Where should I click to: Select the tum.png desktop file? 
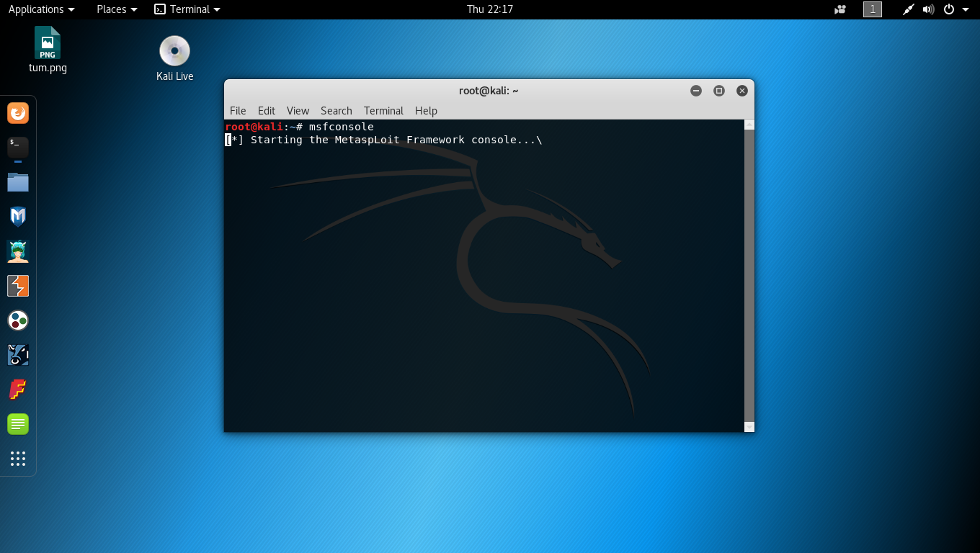point(48,50)
